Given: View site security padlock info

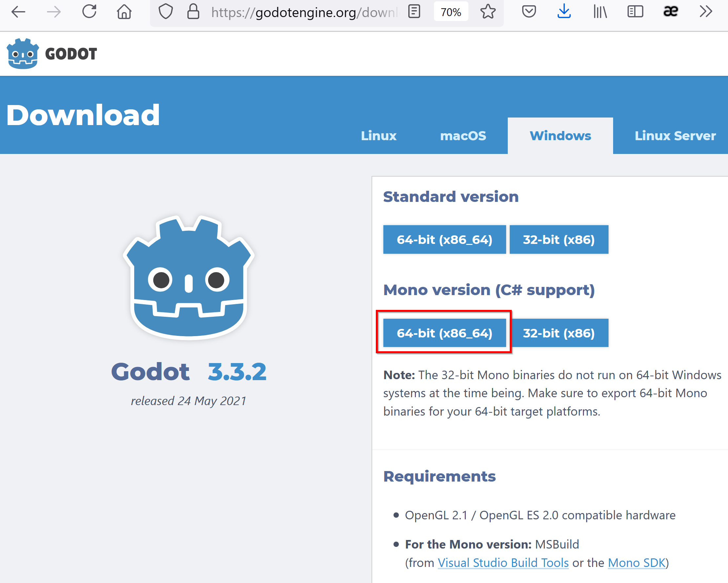Looking at the screenshot, I should [193, 12].
